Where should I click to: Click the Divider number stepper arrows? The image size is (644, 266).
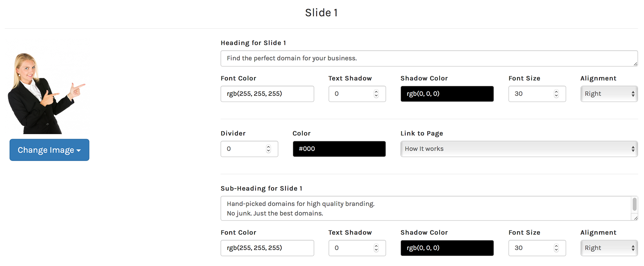pos(268,149)
